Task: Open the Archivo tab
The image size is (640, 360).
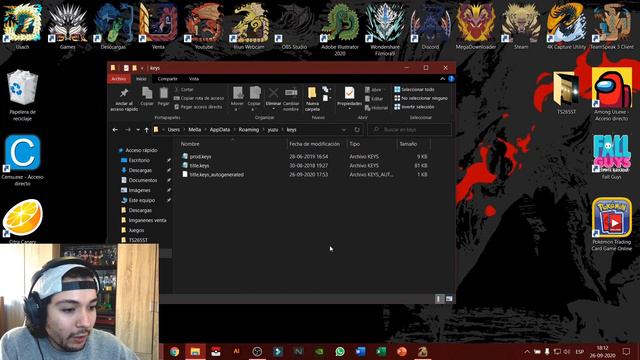Action: click(x=119, y=79)
